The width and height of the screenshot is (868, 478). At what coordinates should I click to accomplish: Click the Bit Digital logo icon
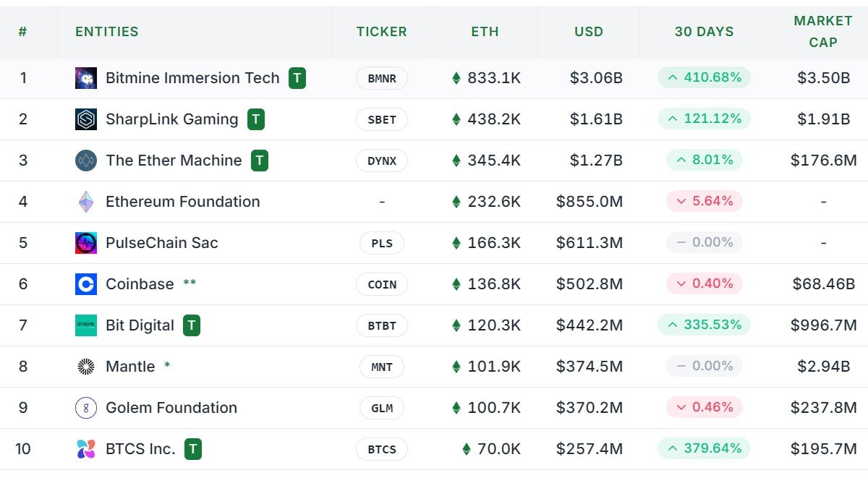(x=86, y=325)
